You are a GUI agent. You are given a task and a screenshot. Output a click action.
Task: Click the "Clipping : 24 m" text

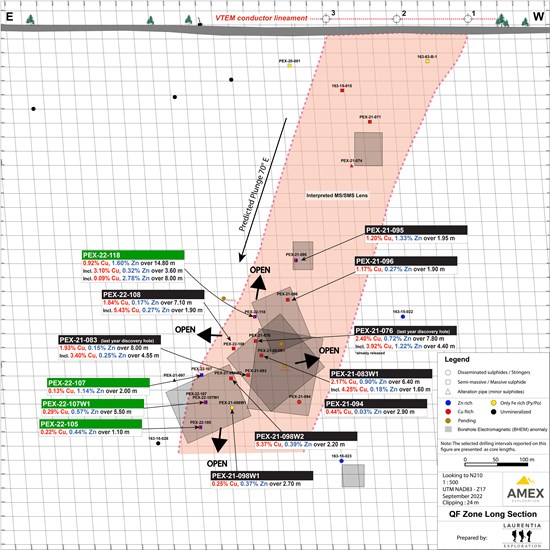point(461,503)
